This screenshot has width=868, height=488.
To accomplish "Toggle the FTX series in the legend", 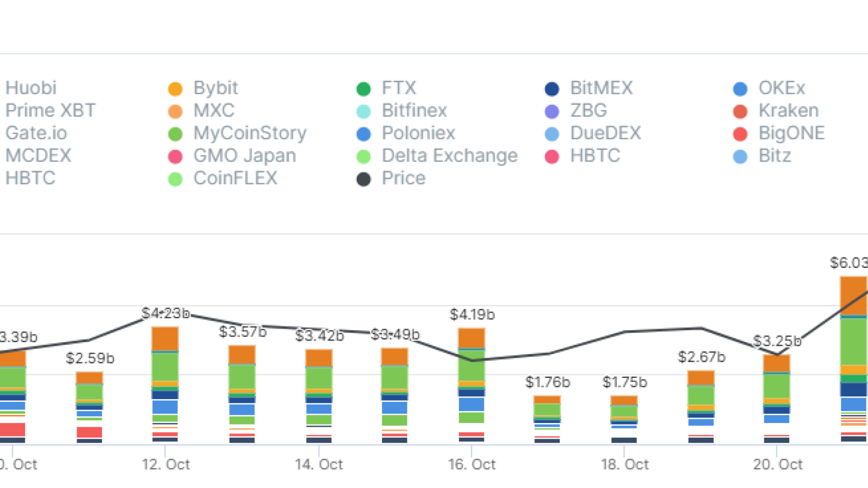I will click(x=386, y=88).
